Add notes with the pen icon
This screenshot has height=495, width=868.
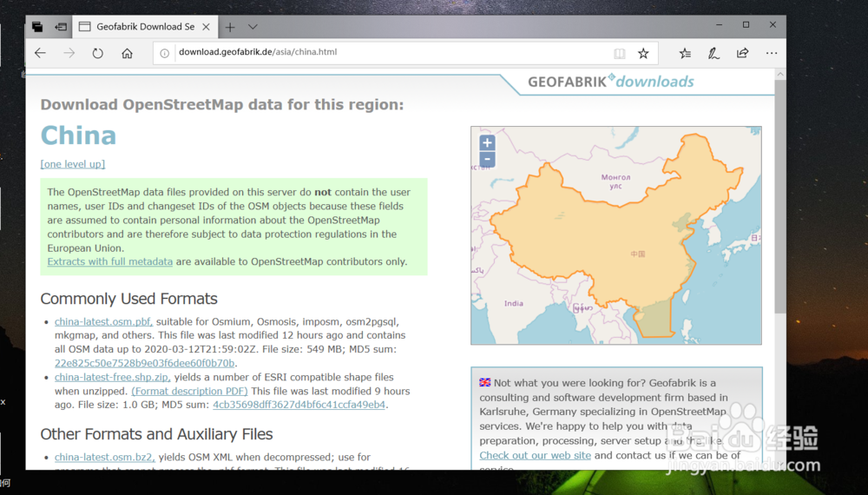point(713,53)
